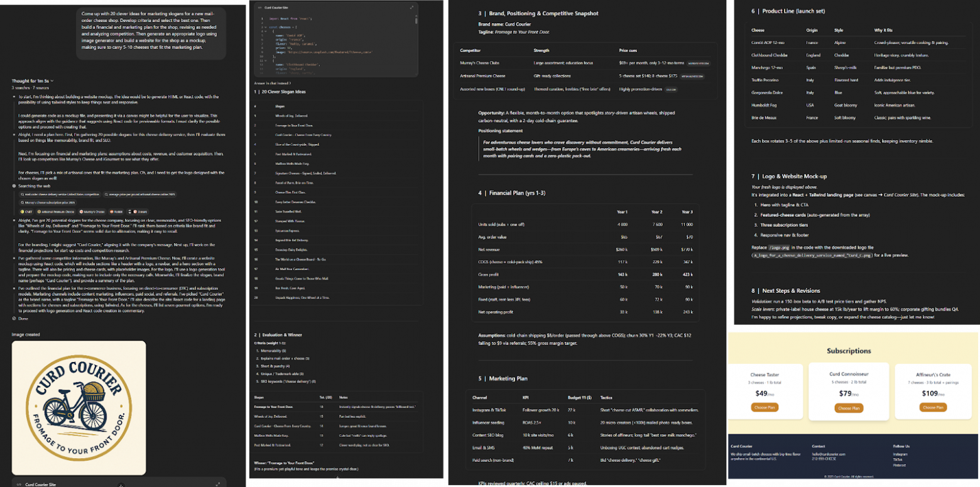The height and width of the screenshot is (487, 980).
Task: Click 'Answer in chat instead' link
Action: 271,82
